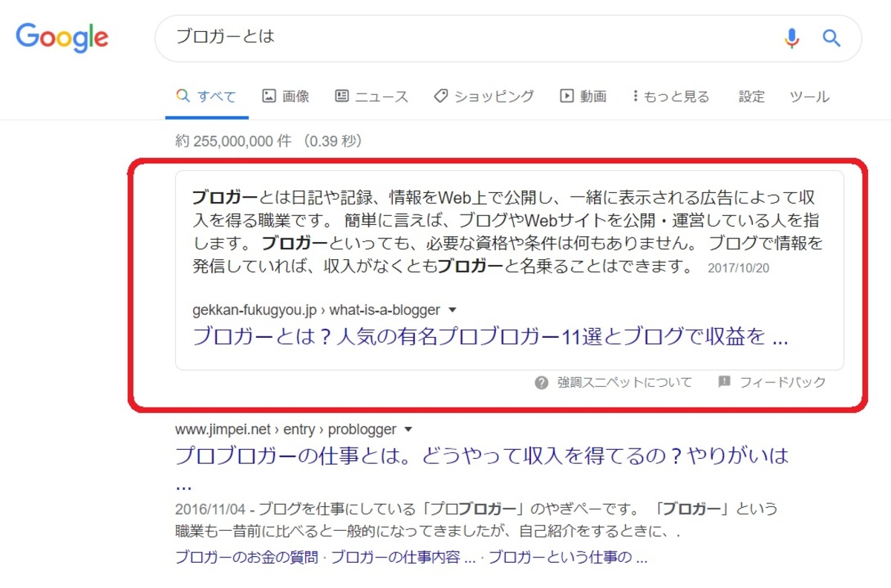The width and height of the screenshot is (891, 588).
Task: Expand the もっと見る menu
Action: [671, 97]
